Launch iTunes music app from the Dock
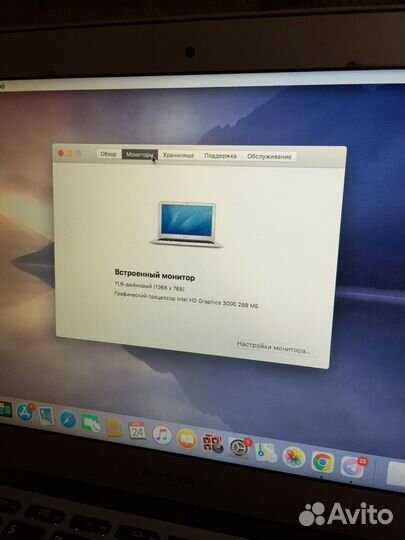Viewport: 405px width, 540px height. [x=162, y=435]
